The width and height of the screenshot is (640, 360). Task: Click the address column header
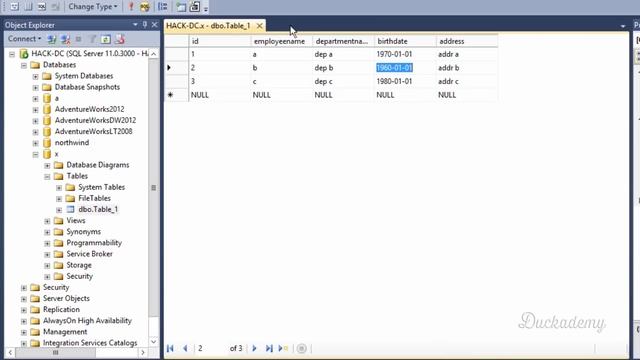[x=467, y=41]
